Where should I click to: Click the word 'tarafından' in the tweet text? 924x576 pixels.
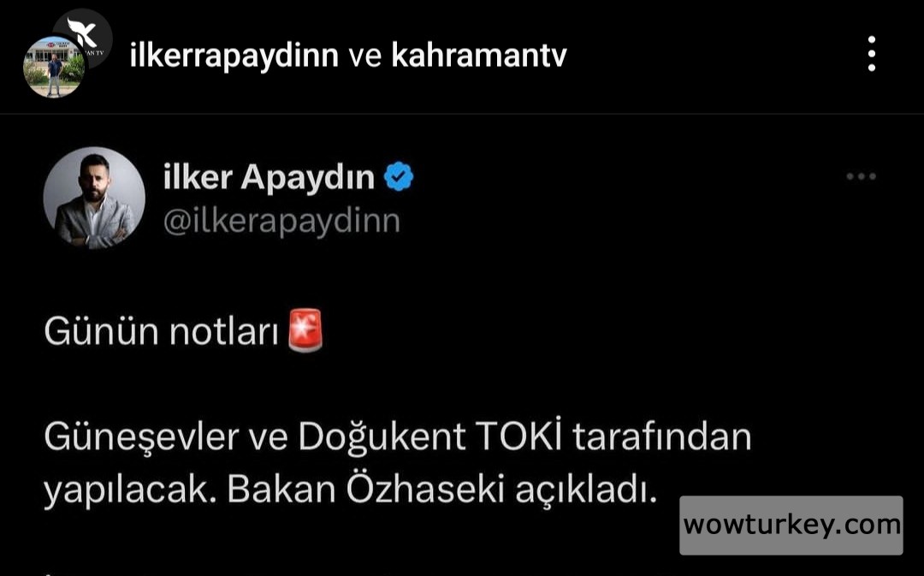point(661,436)
